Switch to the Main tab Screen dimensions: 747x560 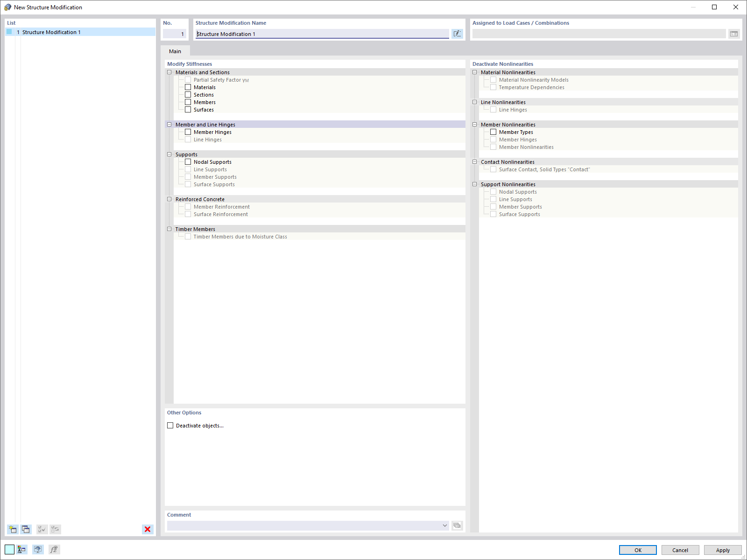coord(175,51)
